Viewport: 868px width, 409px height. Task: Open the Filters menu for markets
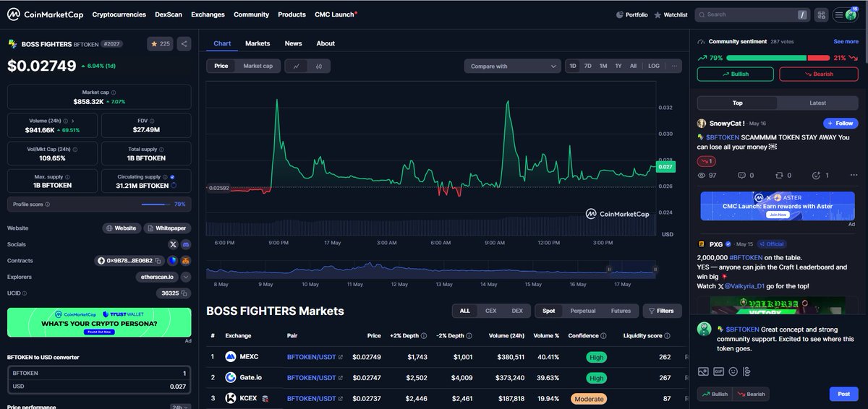(662, 311)
